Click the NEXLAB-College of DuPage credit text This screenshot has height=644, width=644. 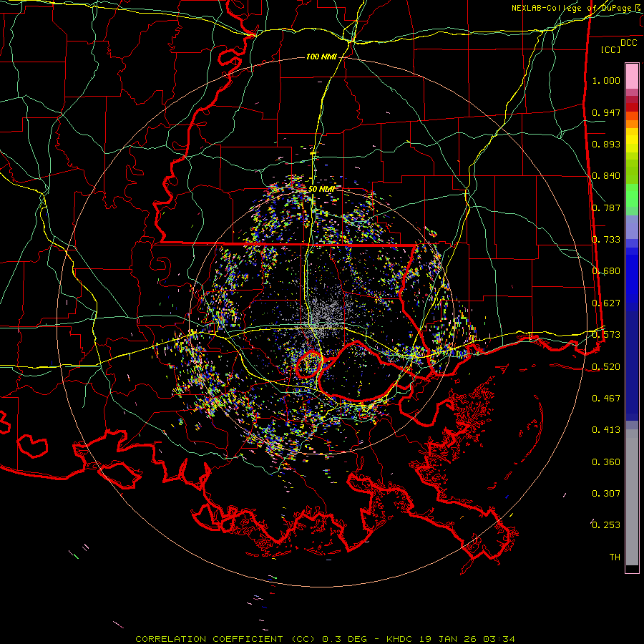[571, 8]
